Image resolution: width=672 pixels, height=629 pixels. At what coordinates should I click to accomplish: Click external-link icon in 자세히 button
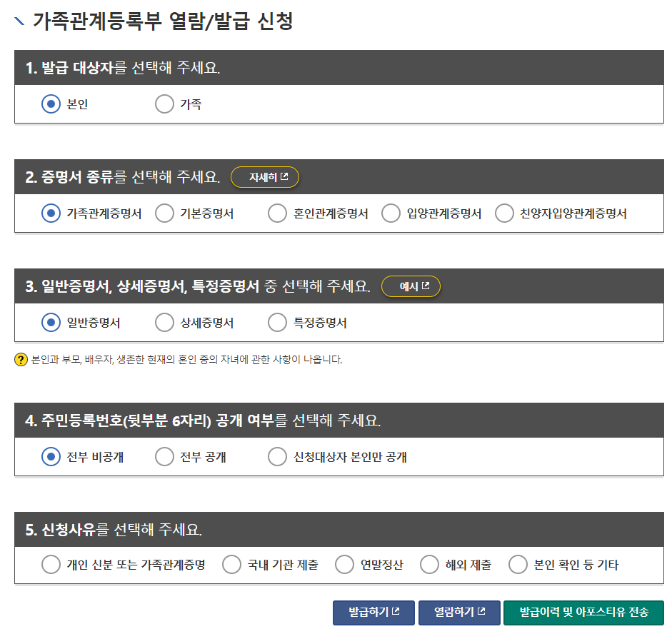[x=284, y=176]
